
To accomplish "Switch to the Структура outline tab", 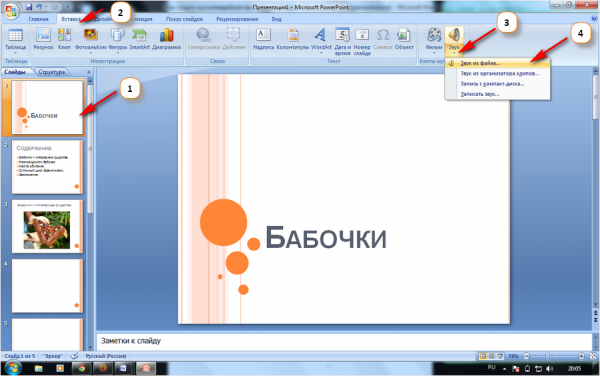I will click(52, 72).
